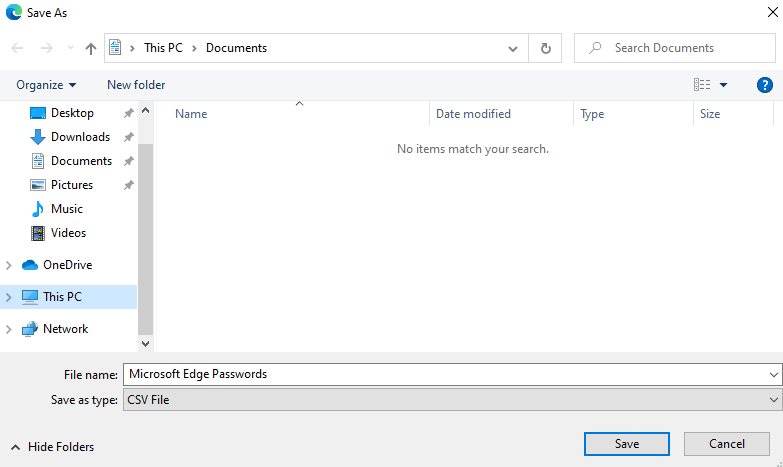
Task: Refresh the Documents folder view
Action: (545, 48)
